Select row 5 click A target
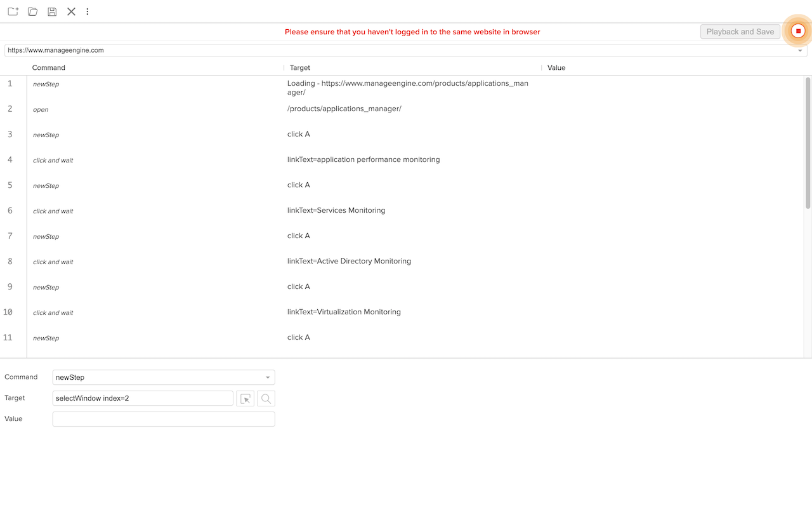 click(x=299, y=185)
